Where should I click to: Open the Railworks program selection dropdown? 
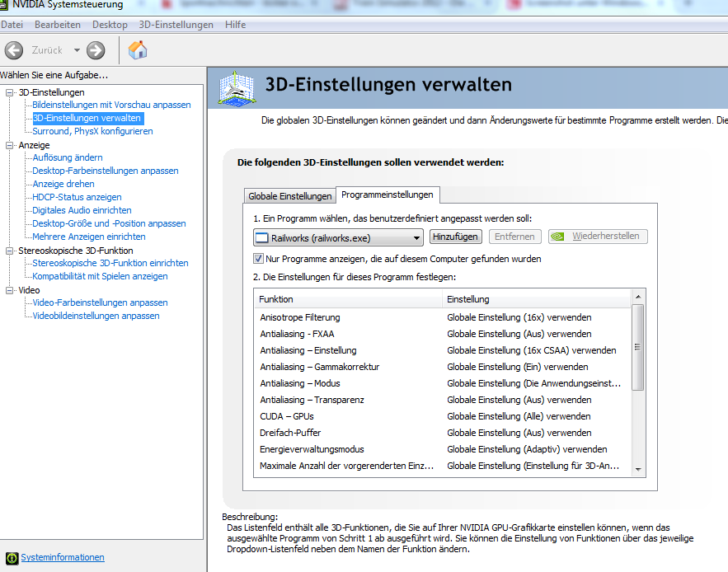417,237
